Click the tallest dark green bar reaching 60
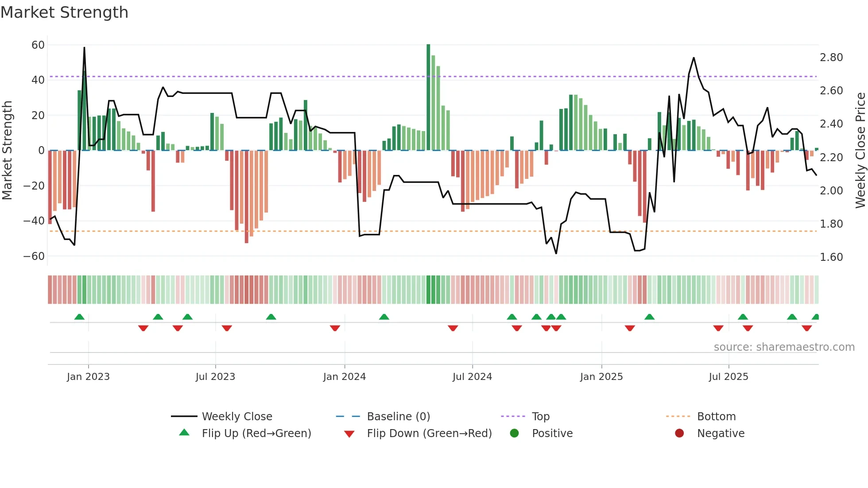This screenshot has height=488, width=868. coord(428,97)
